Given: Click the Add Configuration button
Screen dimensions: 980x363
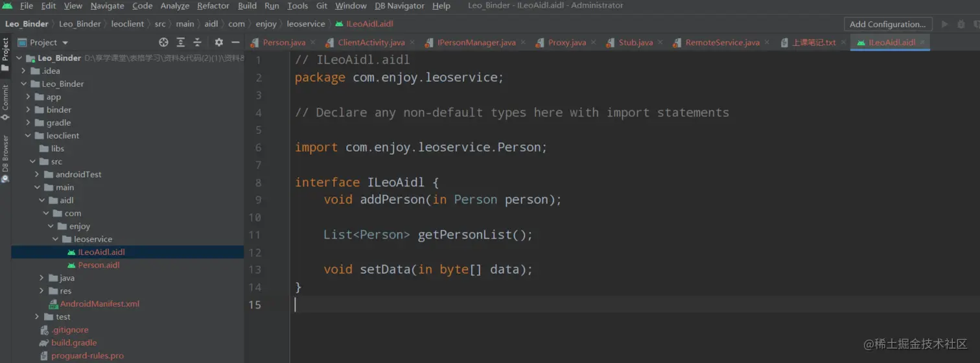Looking at the screenshot, I should click(888, 24).
